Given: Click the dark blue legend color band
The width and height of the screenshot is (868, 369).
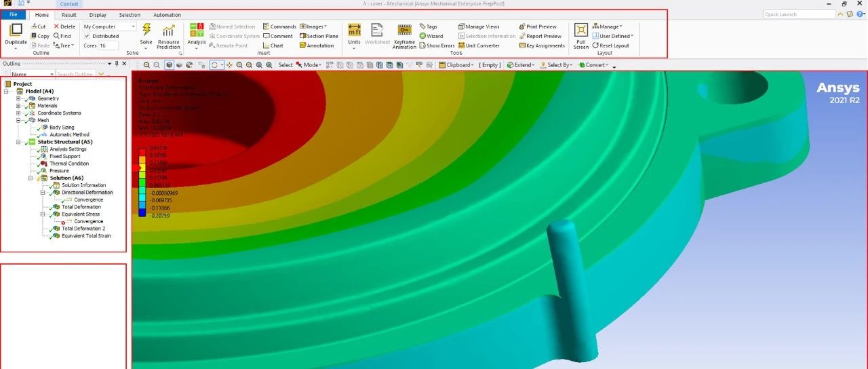Looking at the screenshot, I should 142,213.
